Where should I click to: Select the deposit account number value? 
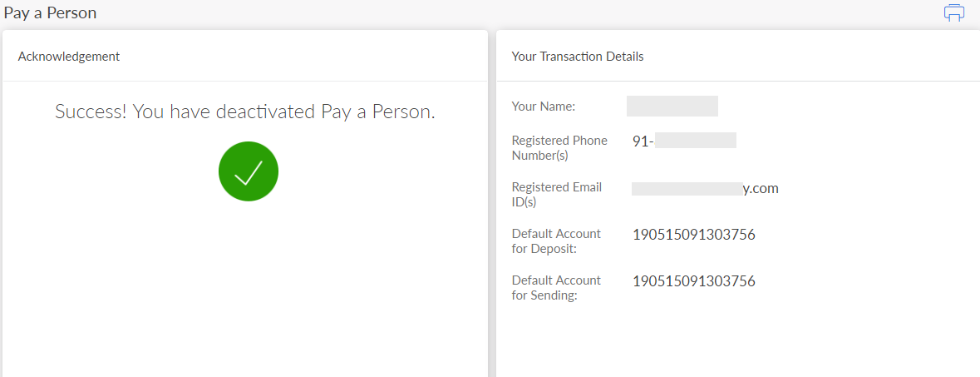[693, 235]
